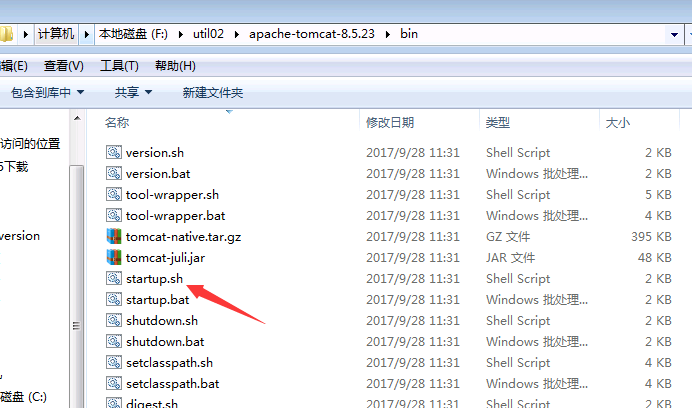The height and width of the screenshot is (408, 692).
Task: Click the setclasspath.bat file icon
Action: click(x=114, y=383)
